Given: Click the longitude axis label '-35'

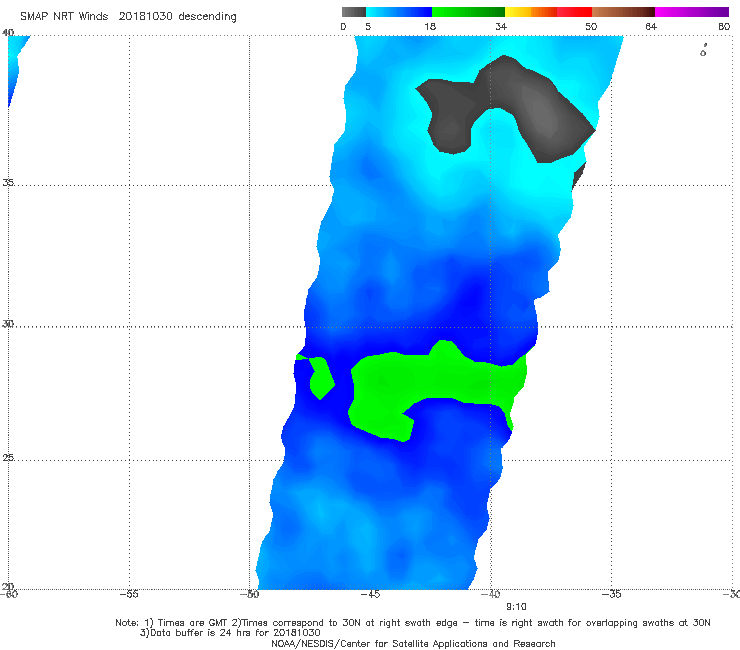Looking at the screenshot, I should coord(612,594).
